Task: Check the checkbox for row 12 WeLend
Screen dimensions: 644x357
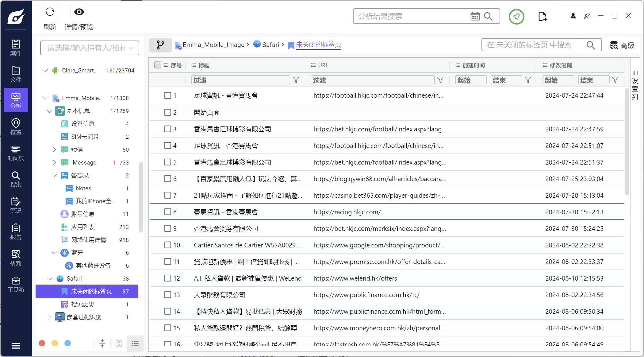Action: click(167, 278)
